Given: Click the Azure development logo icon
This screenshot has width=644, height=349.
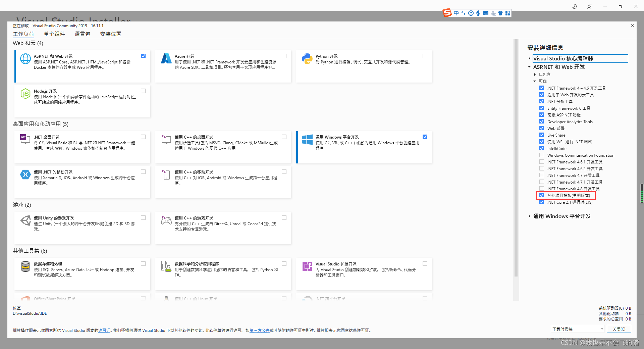Looking at the screenshot, I should 166,59.
